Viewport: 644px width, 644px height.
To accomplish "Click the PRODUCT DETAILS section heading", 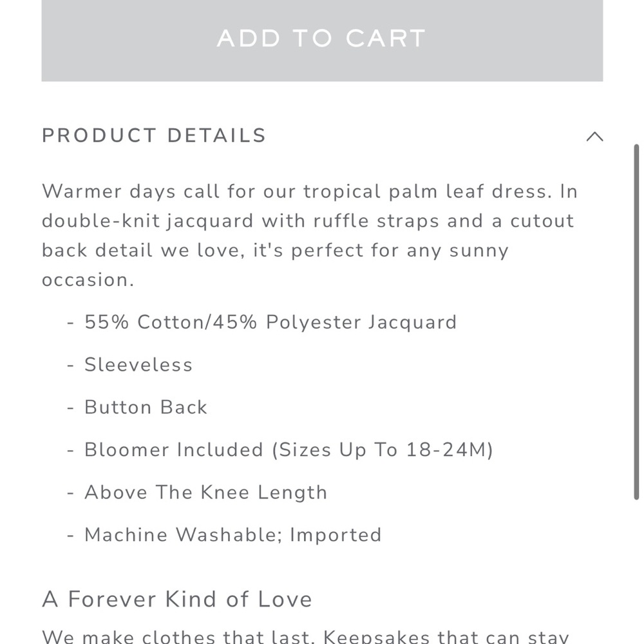I will [x=154, y=135].
